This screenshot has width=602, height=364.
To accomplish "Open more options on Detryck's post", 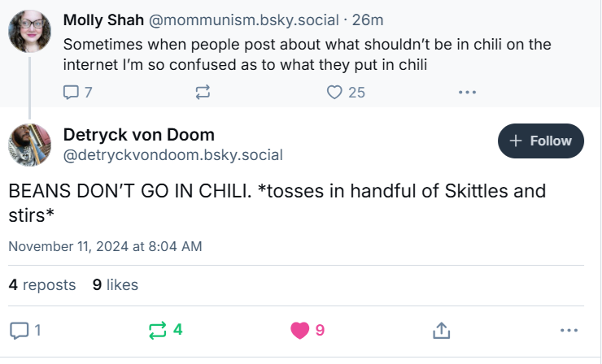I will (569, 330).
